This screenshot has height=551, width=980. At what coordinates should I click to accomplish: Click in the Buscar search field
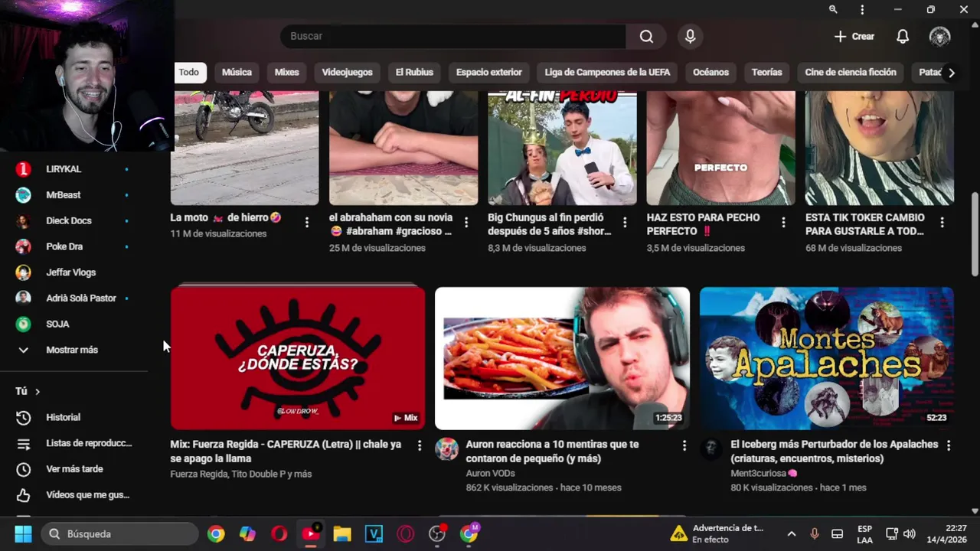(x=453, y=36)
